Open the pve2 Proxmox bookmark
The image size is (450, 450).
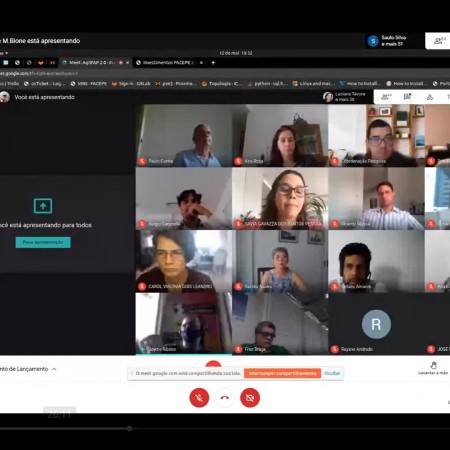click(176, 84)
